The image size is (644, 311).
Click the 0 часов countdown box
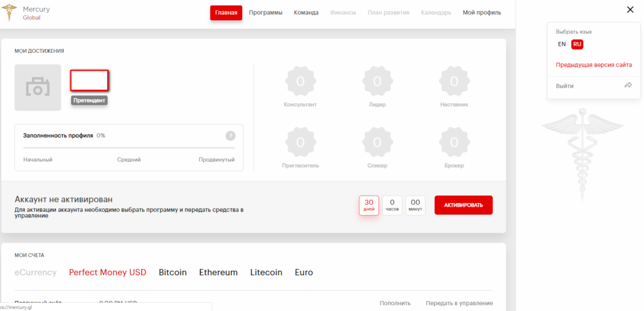tap(392, 205)
